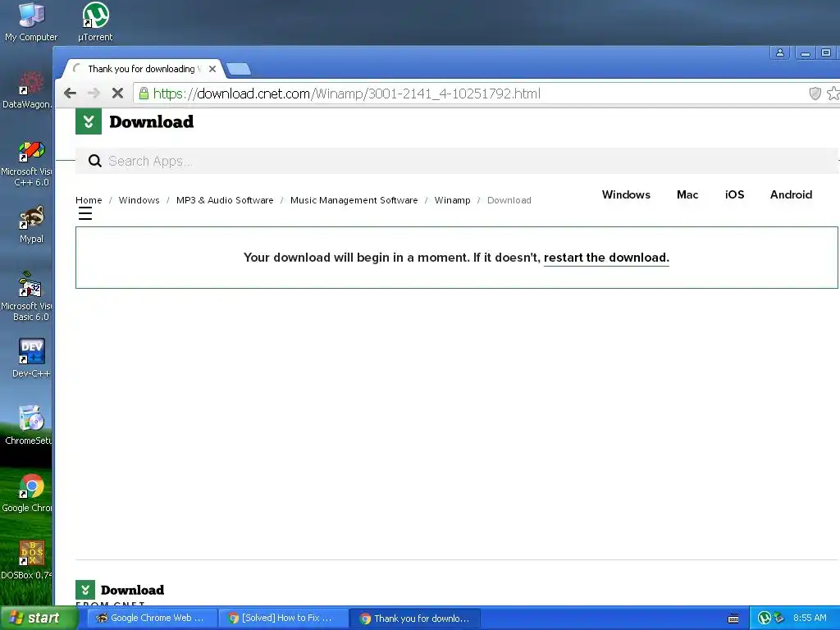Viewport: 840px width, 630px height.
Task: Click the green padlock security icon
Action: (144, 94)
